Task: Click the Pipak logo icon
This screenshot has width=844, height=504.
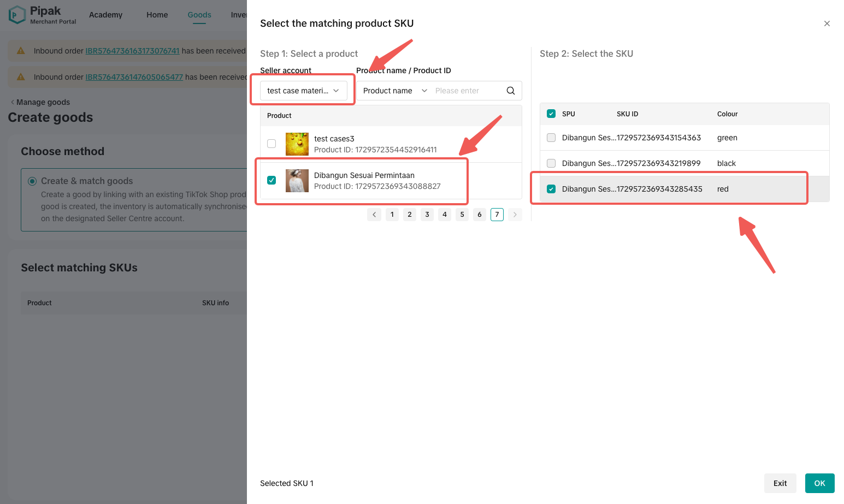Action: (x=17, y=15)
